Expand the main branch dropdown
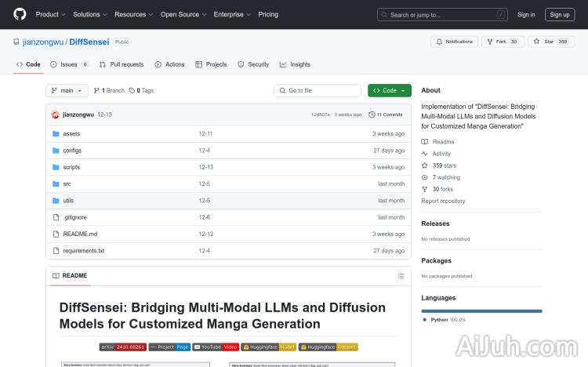This screenshot has height=367, width=588. click(67, 91)
